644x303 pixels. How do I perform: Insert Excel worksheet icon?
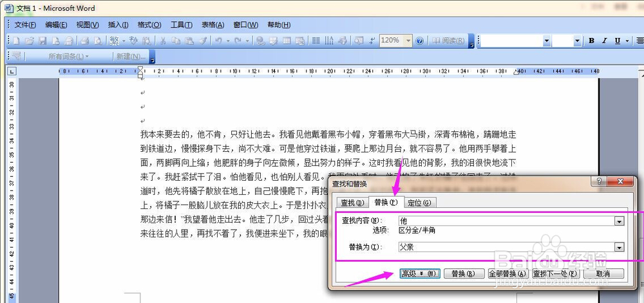[x=300, y=41]
